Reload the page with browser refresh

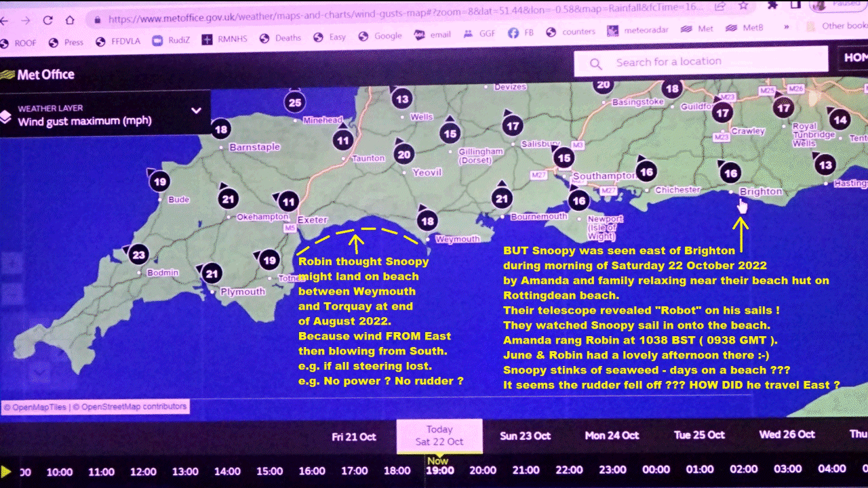point(47,20)
